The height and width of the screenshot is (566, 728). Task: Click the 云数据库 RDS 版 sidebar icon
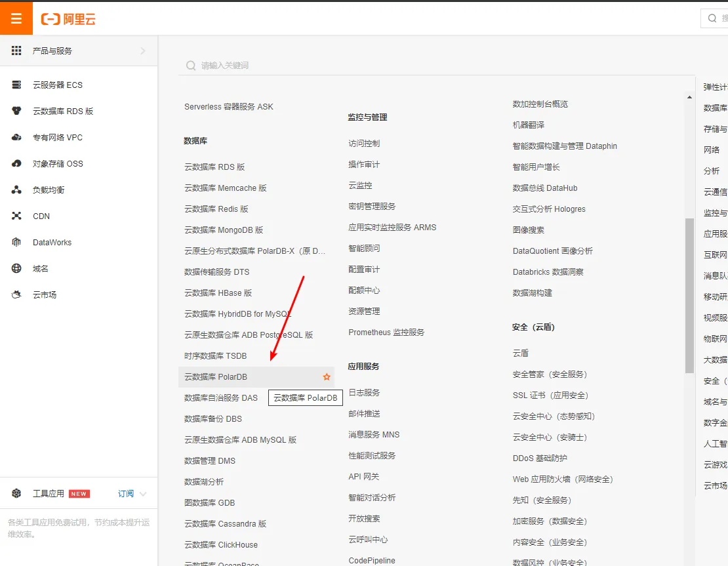click(x=16, y=111)
